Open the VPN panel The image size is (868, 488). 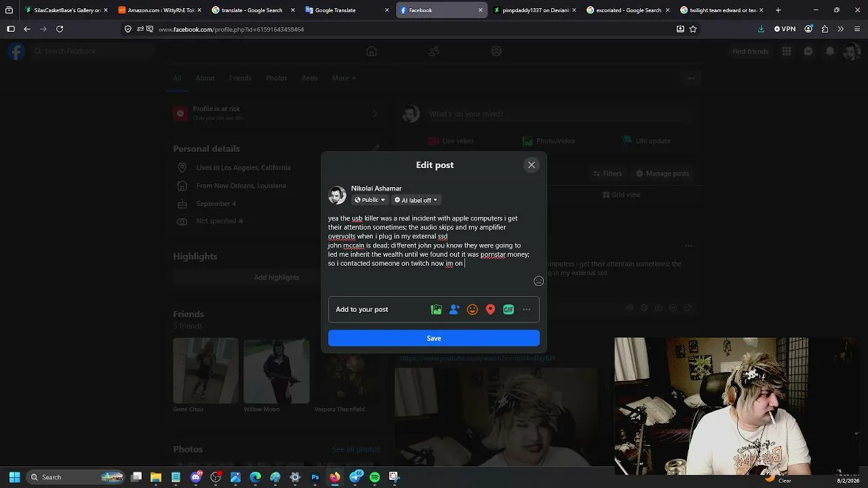click(x=785, y=29)
